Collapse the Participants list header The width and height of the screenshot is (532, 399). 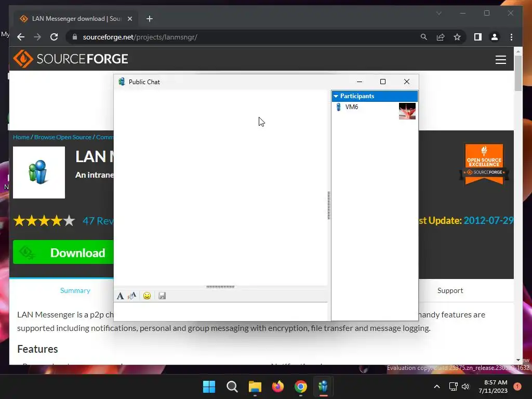click(375, 96)
